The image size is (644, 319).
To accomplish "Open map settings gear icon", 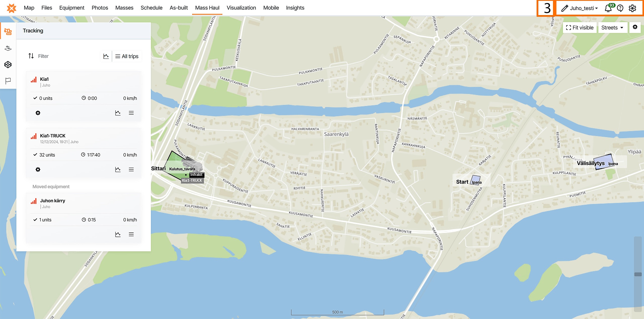I will 635,27.
